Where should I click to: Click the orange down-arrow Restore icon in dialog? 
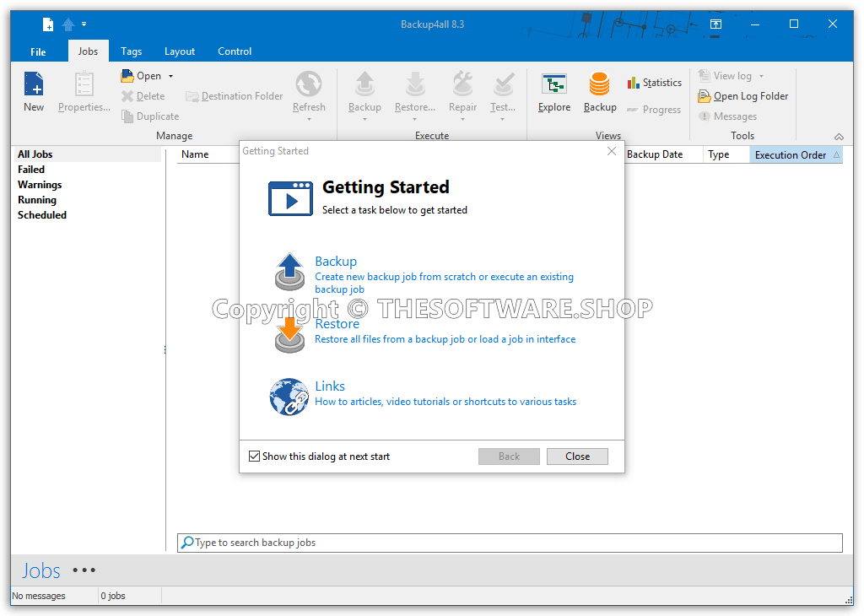pyautogui.click(x=290, y=335)
